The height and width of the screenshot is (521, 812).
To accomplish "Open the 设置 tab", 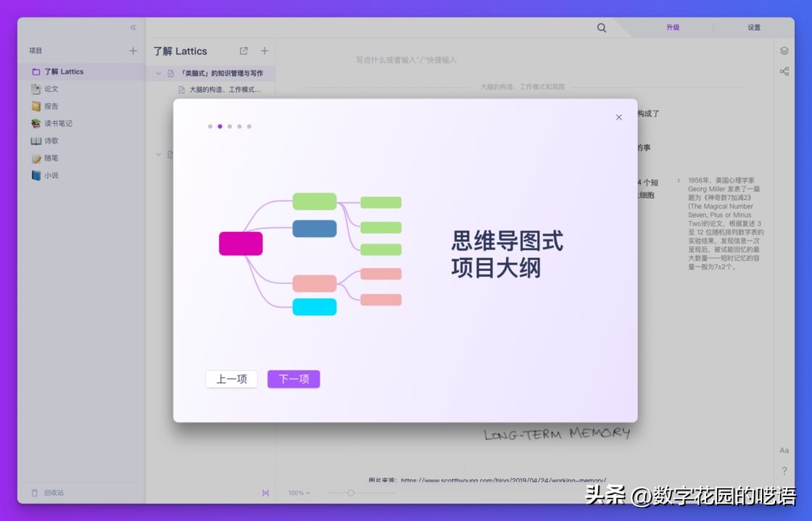I will point(754,28).
